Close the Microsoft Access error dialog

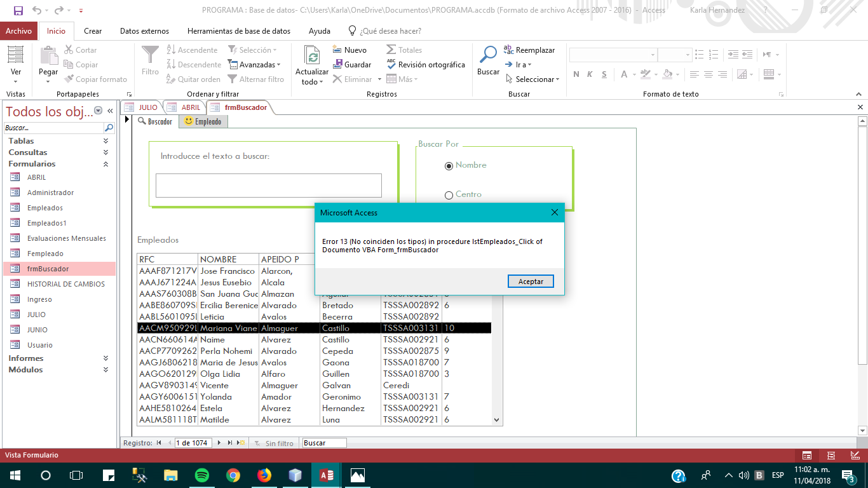pyautogui.click(x=554, y=213)
